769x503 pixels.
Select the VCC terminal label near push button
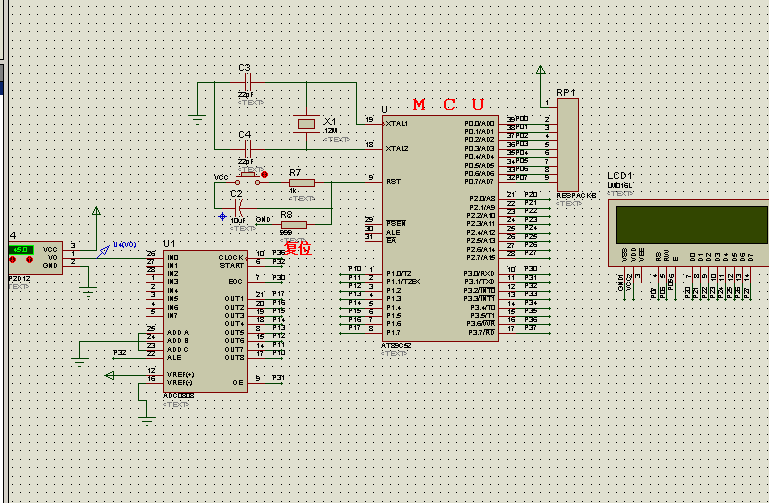tap(221, 177)
